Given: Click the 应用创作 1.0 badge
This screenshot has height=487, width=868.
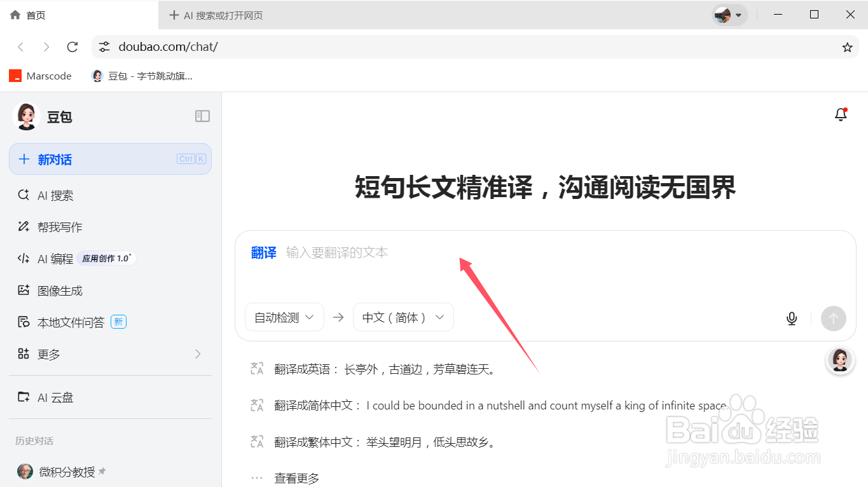Looking at the screenshot, I should (106, 259).
